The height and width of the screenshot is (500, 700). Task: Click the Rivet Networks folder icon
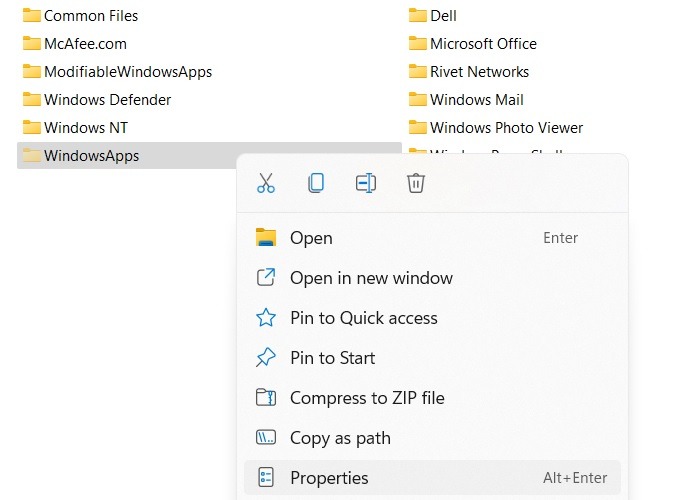tap(418, 71)
